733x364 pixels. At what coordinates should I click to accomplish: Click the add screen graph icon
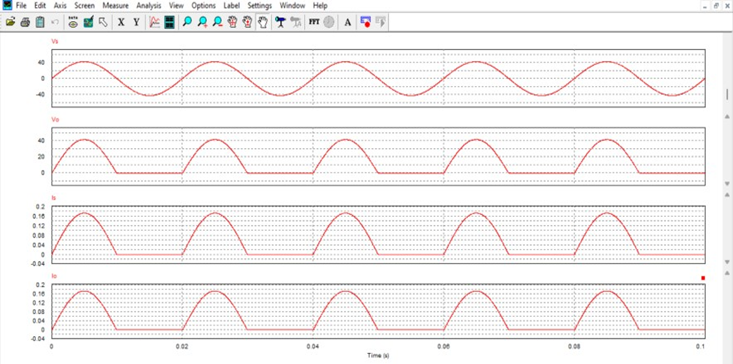(x=154, y=21)
